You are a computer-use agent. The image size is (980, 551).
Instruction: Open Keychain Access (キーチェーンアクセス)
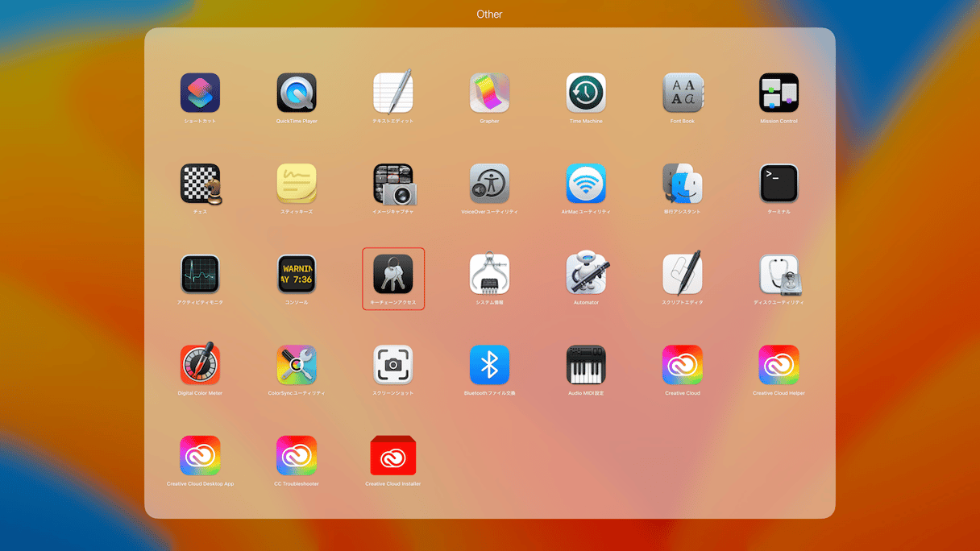point(393,274)
